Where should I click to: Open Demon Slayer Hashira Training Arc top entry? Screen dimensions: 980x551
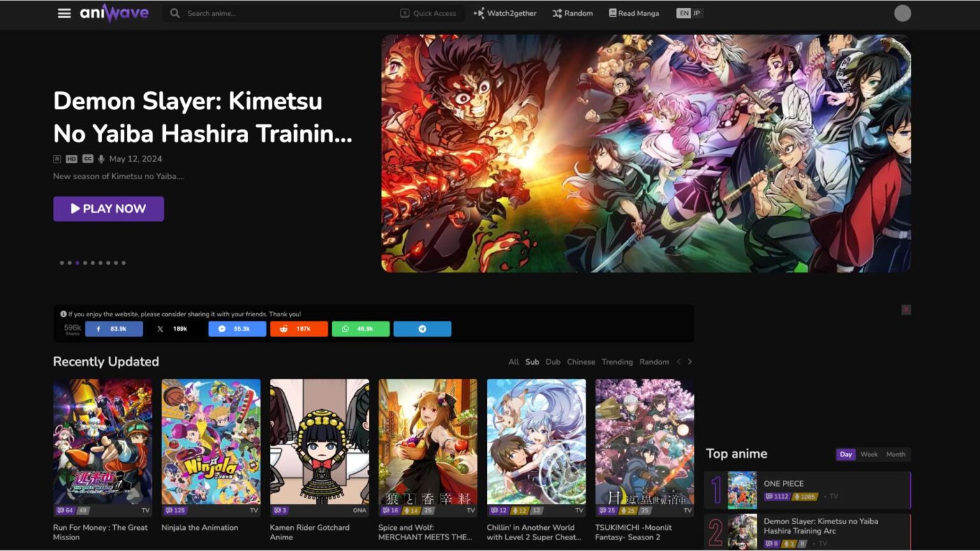coord(820,526)
